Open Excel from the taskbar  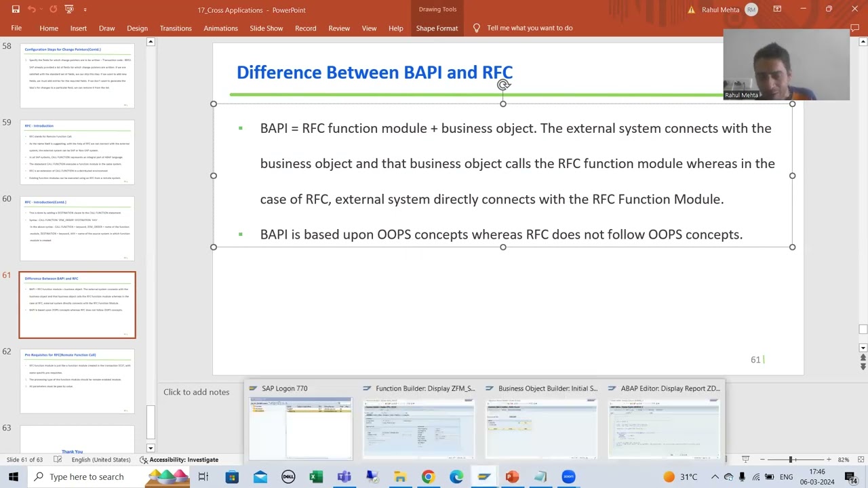point(316,476)
